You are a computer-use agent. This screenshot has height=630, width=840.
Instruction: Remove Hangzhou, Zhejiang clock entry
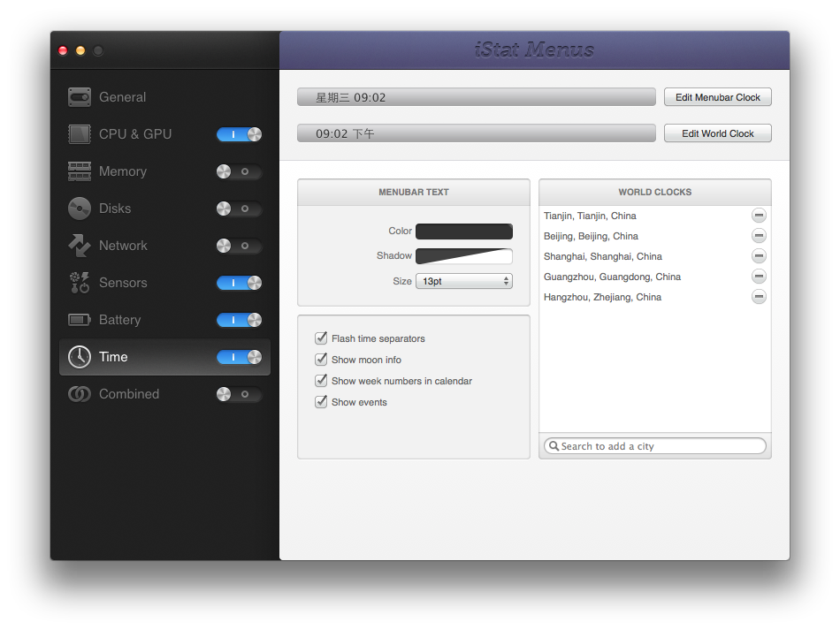coord(759,297)
